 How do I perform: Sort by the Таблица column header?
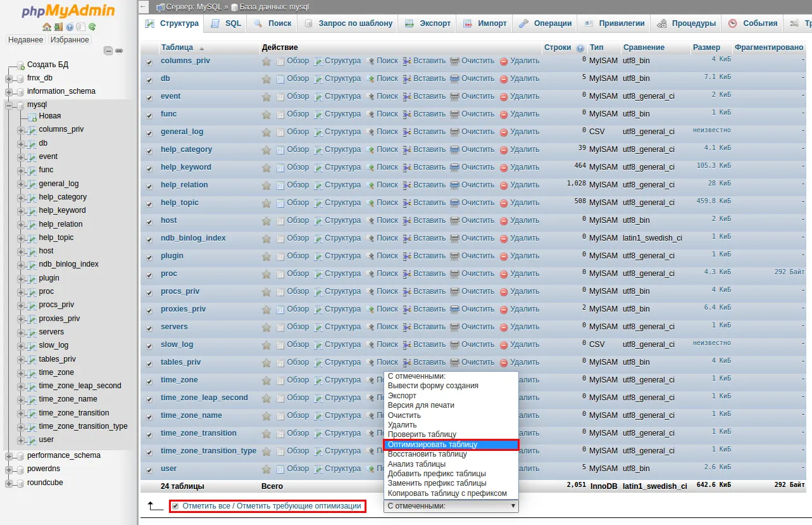pos(177,47)
